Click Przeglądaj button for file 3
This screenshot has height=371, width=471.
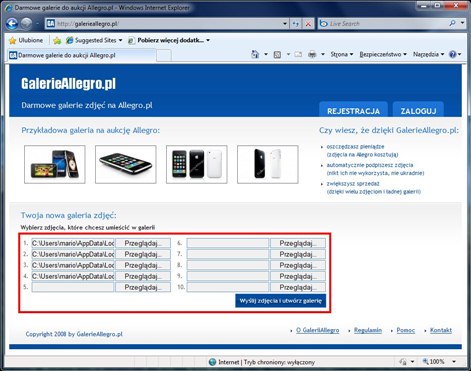(x=143, y=265)
